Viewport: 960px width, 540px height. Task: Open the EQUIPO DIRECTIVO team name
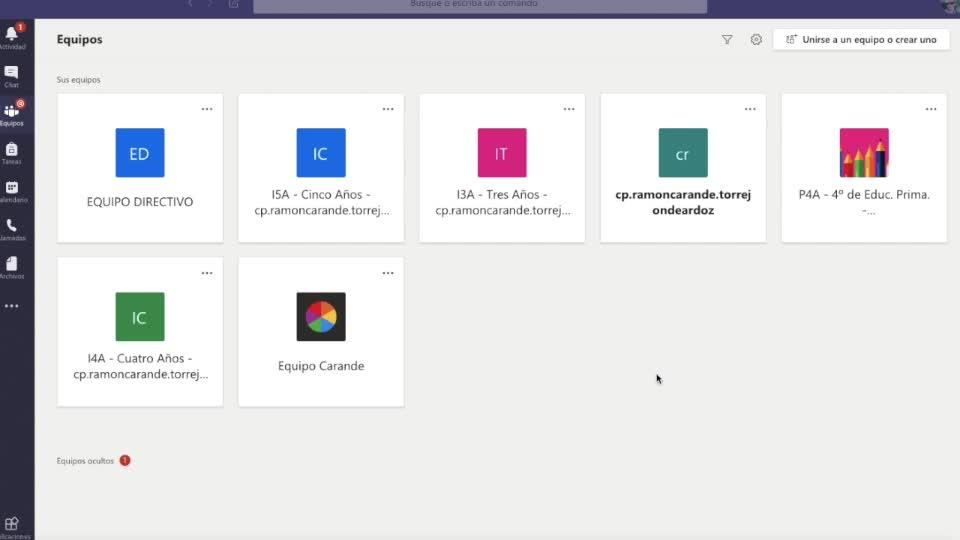[140, 202]
